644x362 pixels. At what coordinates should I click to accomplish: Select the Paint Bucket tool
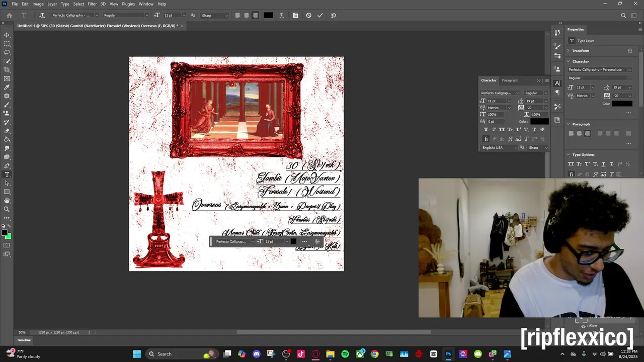click(x=7, y=140)
